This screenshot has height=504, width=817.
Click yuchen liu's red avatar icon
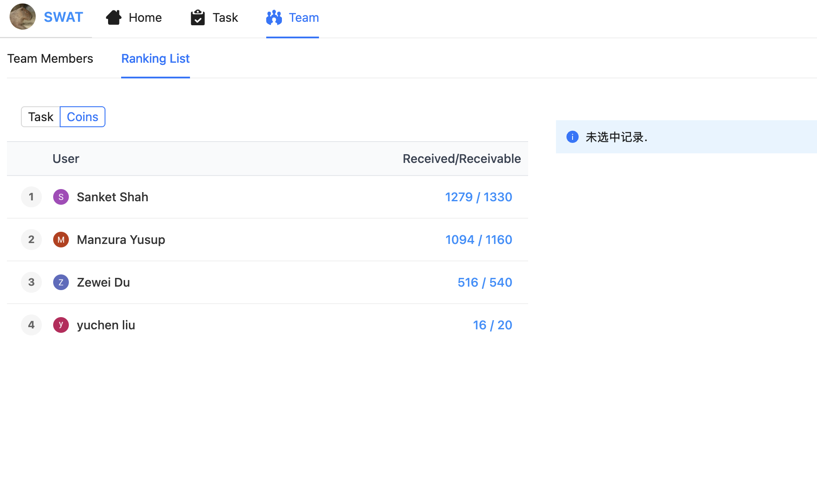[x=61, y=325]
